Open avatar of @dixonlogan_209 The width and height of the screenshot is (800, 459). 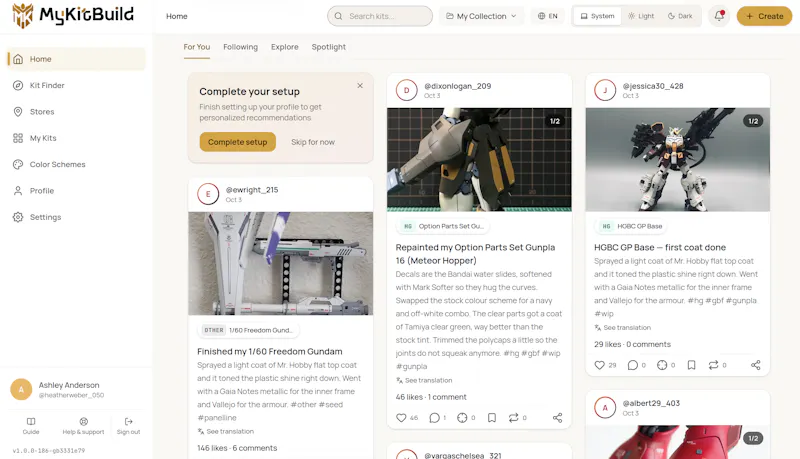click(407, 90)
